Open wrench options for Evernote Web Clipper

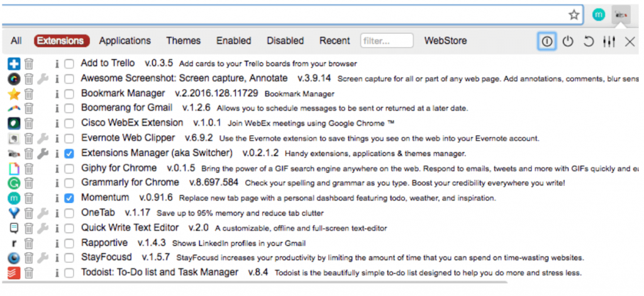[43, 138]
